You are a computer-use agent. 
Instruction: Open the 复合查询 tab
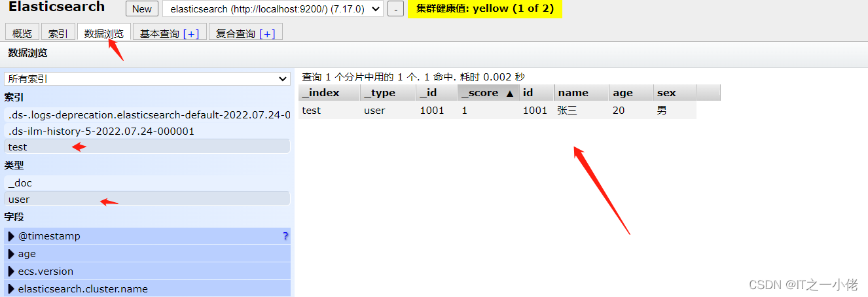pyautogui.click(x=245, y=33)
